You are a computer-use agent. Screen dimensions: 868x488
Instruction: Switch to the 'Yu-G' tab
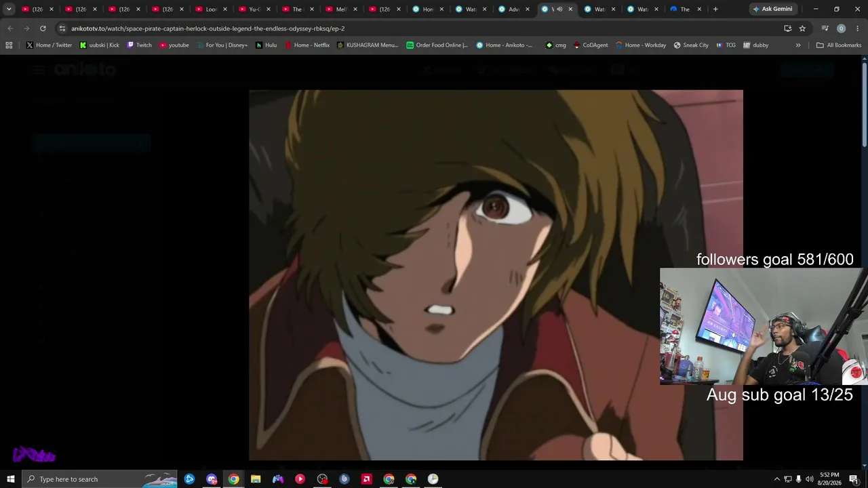coord(254,9)
